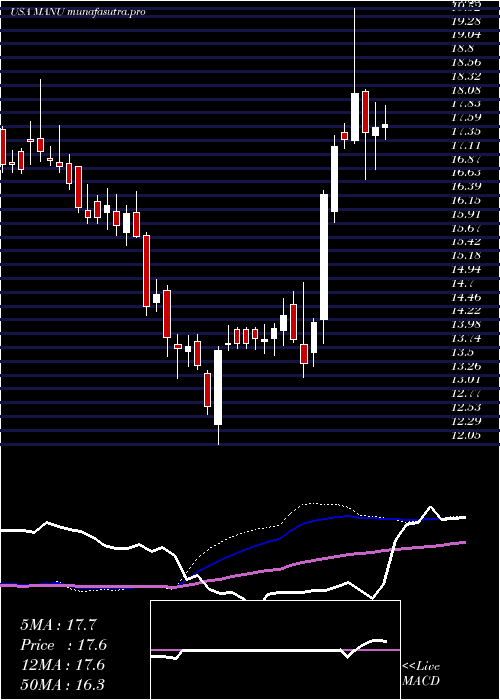Screen dimensions: 500x700
Task: Click the 13.74 price axis label
Action: [x=467, y=339]
